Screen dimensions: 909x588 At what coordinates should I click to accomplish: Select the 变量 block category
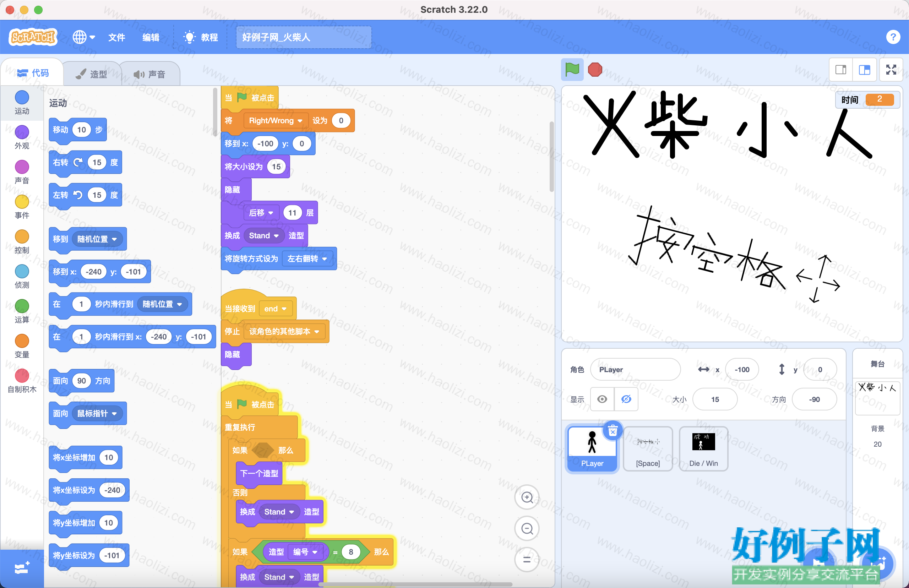22,346
